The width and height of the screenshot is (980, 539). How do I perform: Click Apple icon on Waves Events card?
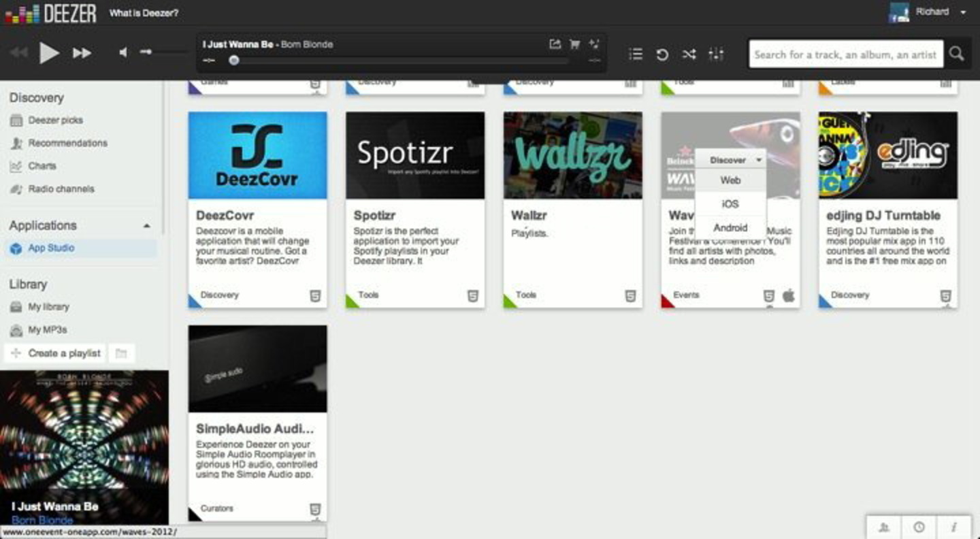point(788,295)
